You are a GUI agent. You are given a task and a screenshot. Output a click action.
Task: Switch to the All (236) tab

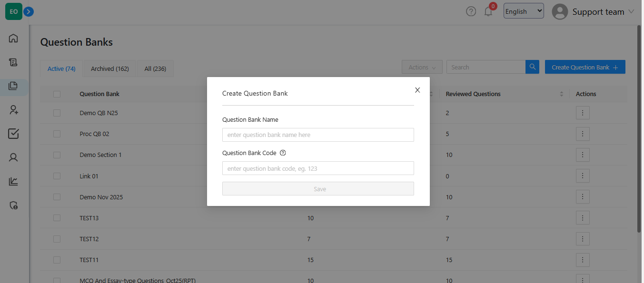(155, 69)
